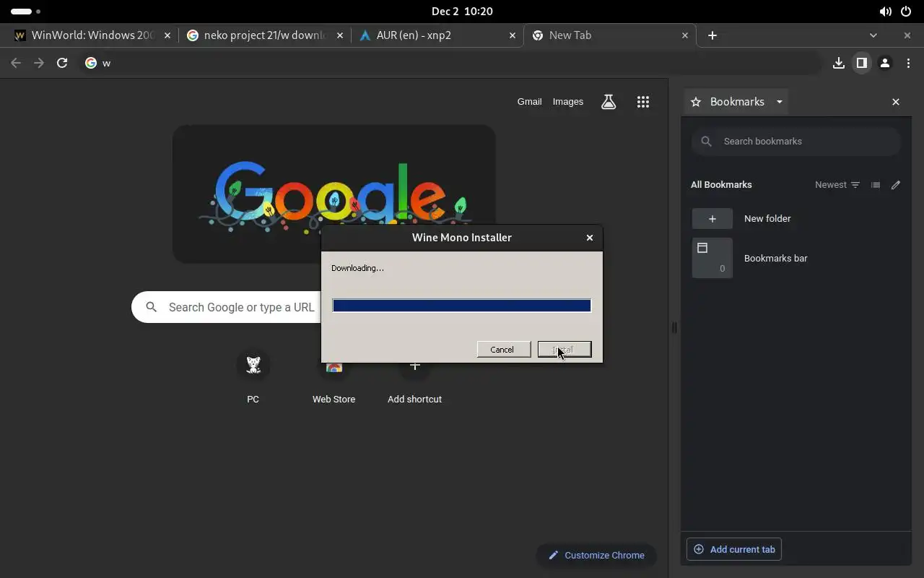Reload the current page

click(62, 63)
